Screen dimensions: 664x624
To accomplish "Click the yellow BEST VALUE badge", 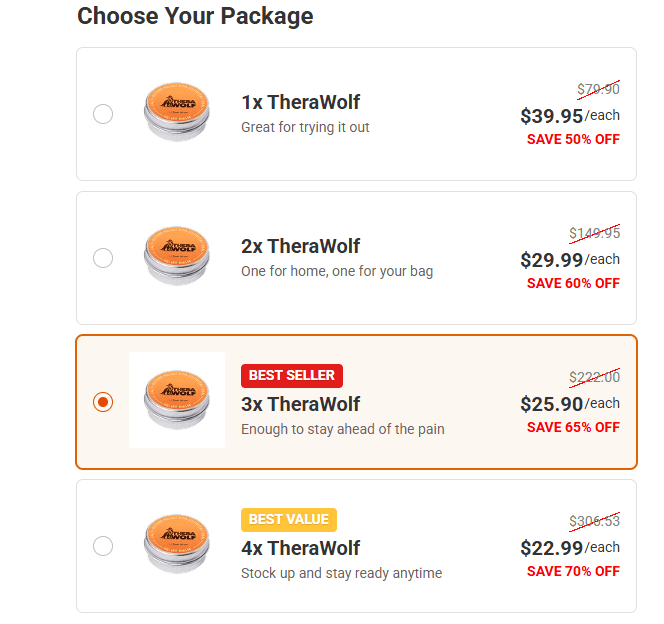I will (289, 519).
